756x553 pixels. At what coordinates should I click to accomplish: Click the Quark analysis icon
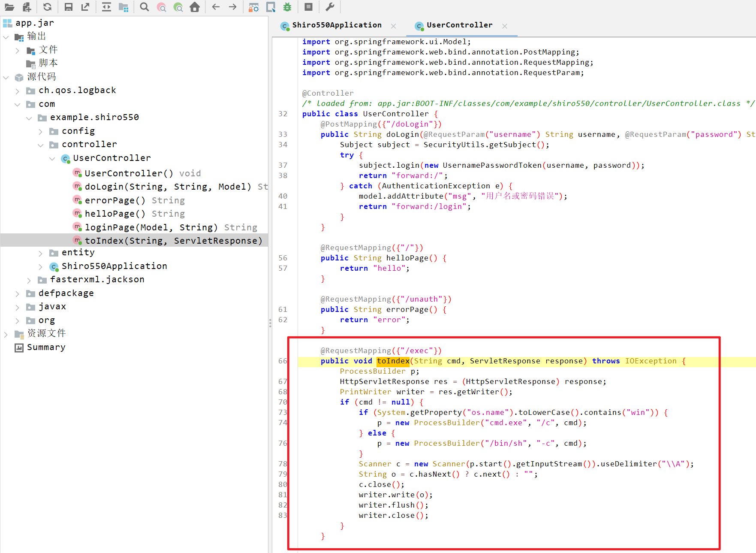tap(271, 7)
